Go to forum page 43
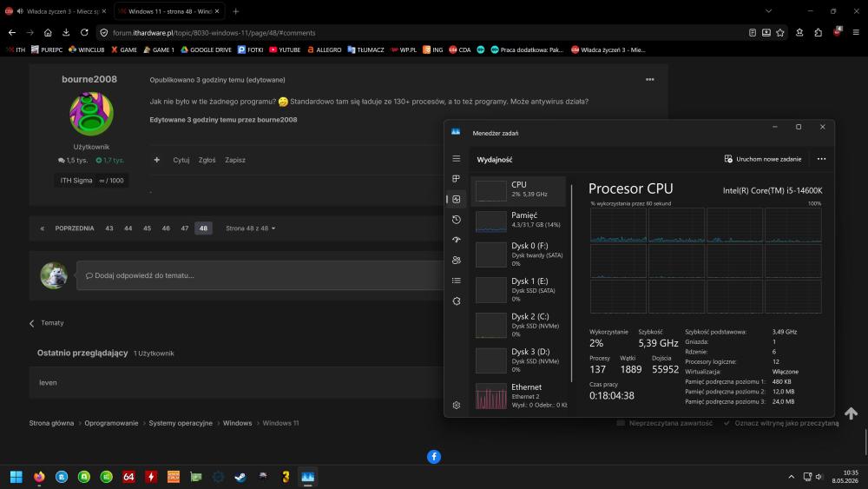The image size is (868, 489). click(109, 228)
